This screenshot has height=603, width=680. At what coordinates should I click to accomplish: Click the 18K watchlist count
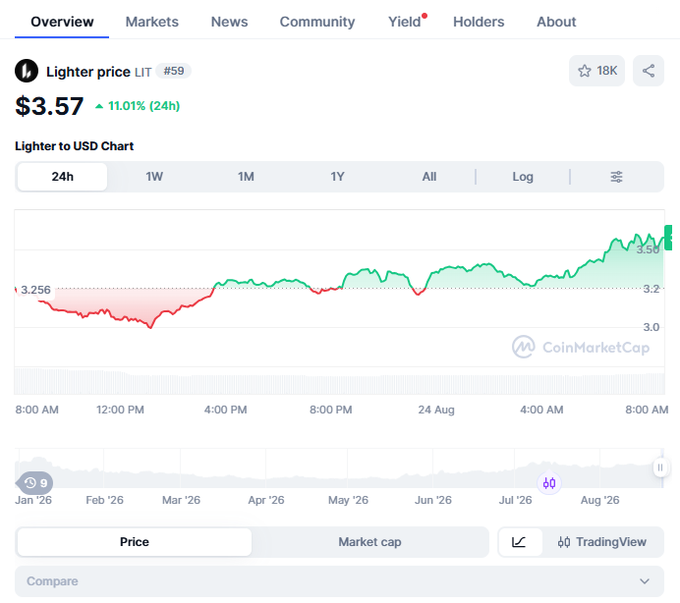pos(607,71)
